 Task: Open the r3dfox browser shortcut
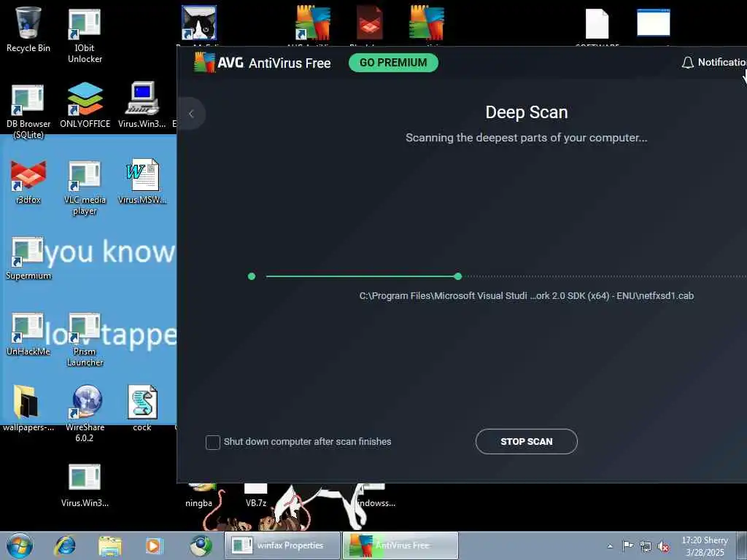[x=28, y=182]
